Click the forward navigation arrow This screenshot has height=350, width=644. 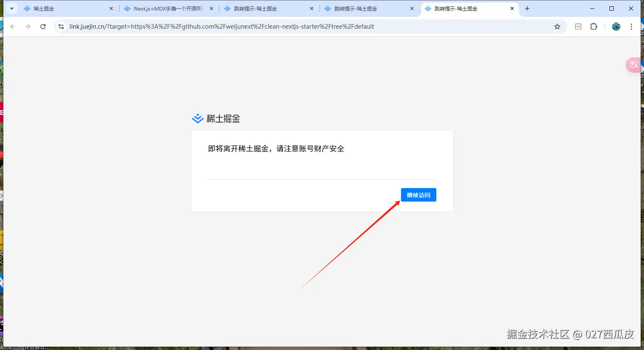point(28,26)
